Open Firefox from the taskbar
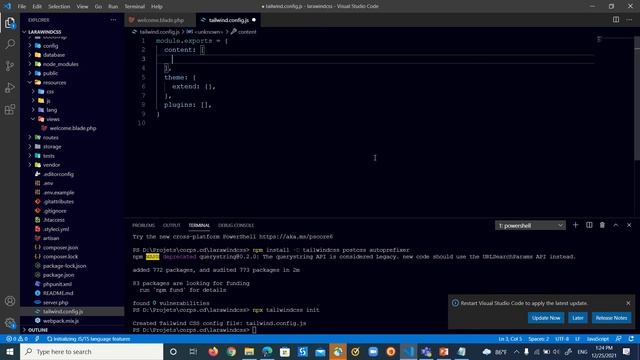640x360 pixels. (x=213, y=351)
